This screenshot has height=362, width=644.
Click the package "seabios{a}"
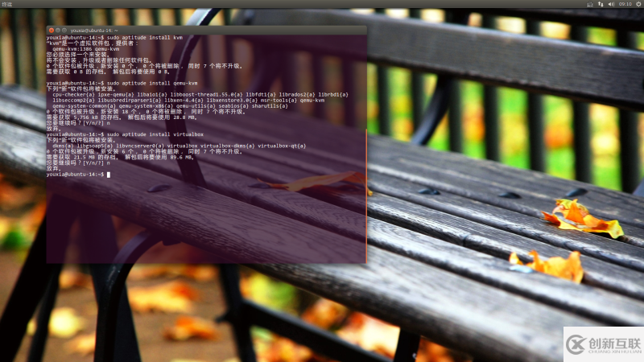tap(233, 106)
